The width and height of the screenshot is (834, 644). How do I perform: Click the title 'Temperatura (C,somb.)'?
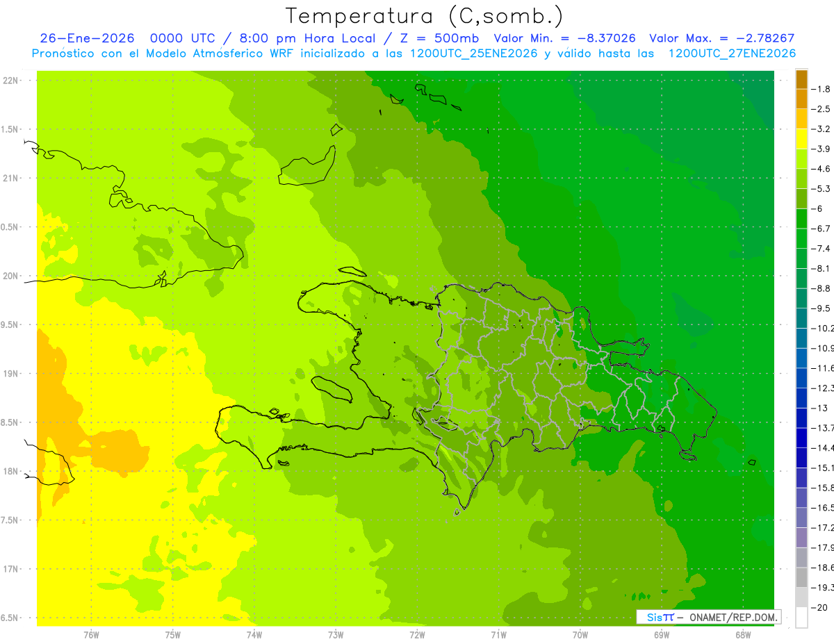point(424,17)
